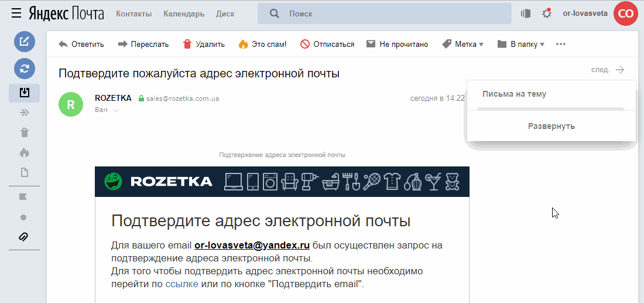
Task: Click the washing machine icon in banner
Action: [269, 181]
